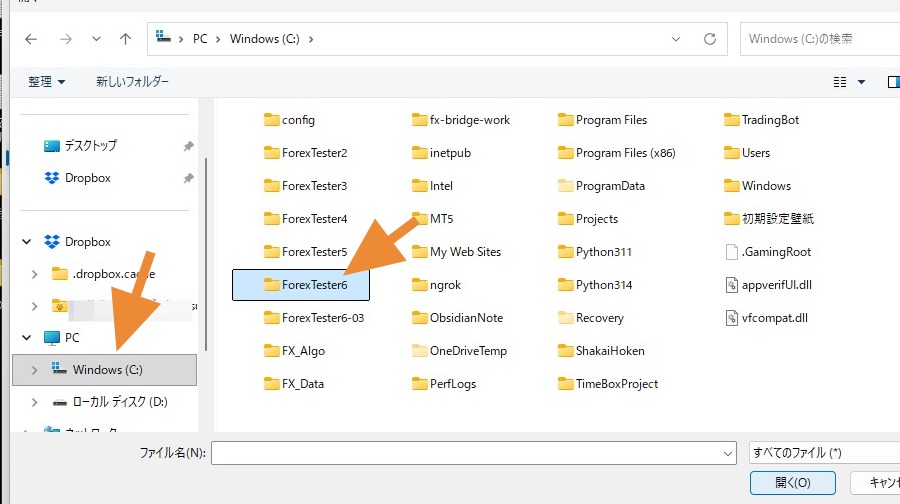Go back with the left arrow button

coord(31,39)
